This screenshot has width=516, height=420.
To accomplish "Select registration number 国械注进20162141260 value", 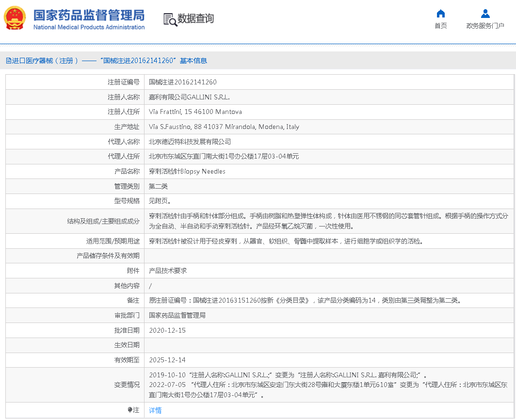I will (x=183, y=82).
